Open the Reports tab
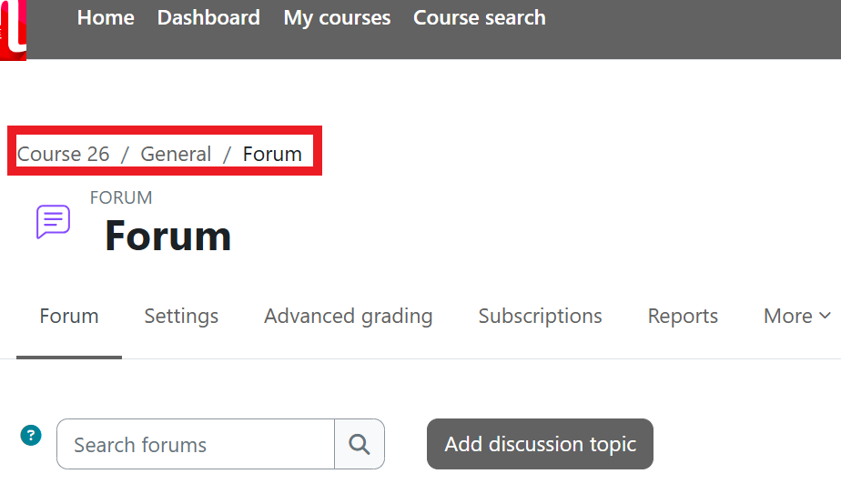The width and height of the screenshot is (841, 504). pos(683,316)
